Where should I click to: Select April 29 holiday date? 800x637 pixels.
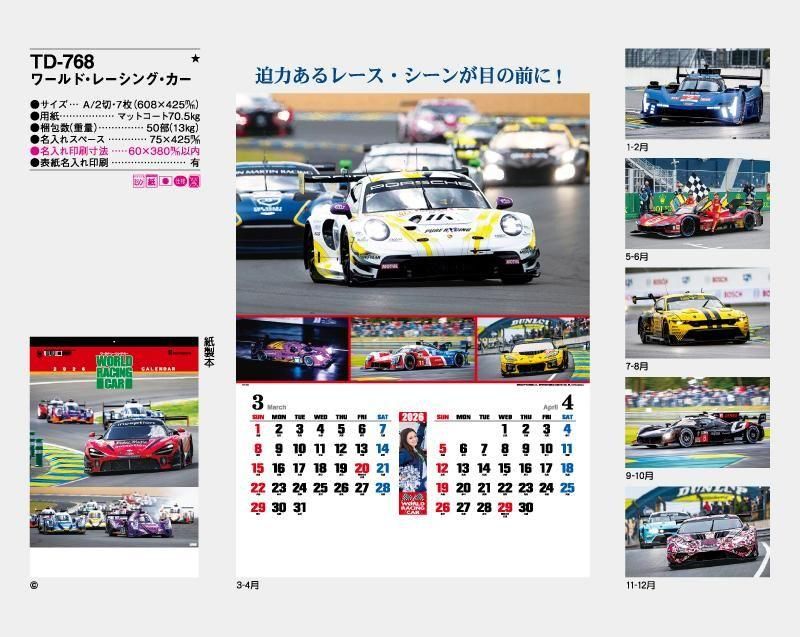pos(505,507)
